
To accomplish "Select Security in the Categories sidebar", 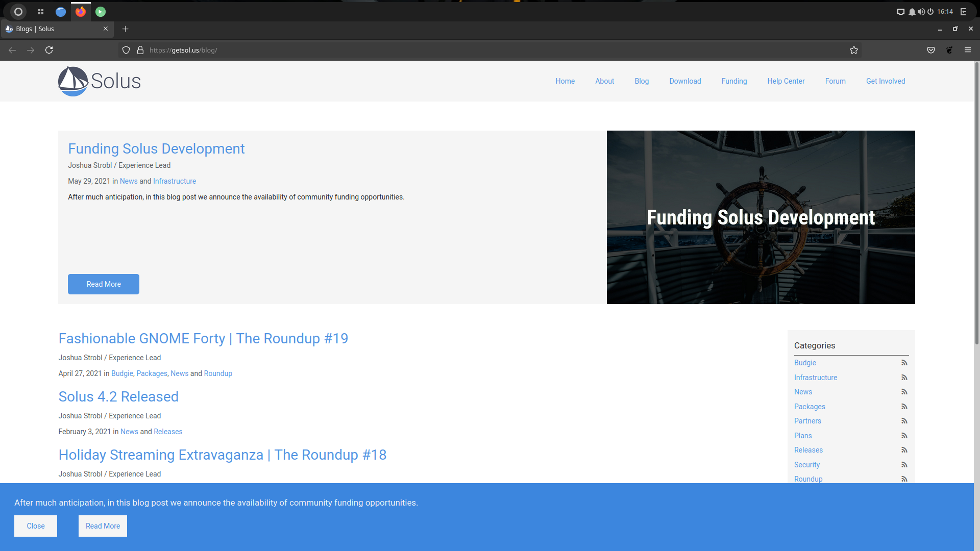I will click(x=807, y=465).
